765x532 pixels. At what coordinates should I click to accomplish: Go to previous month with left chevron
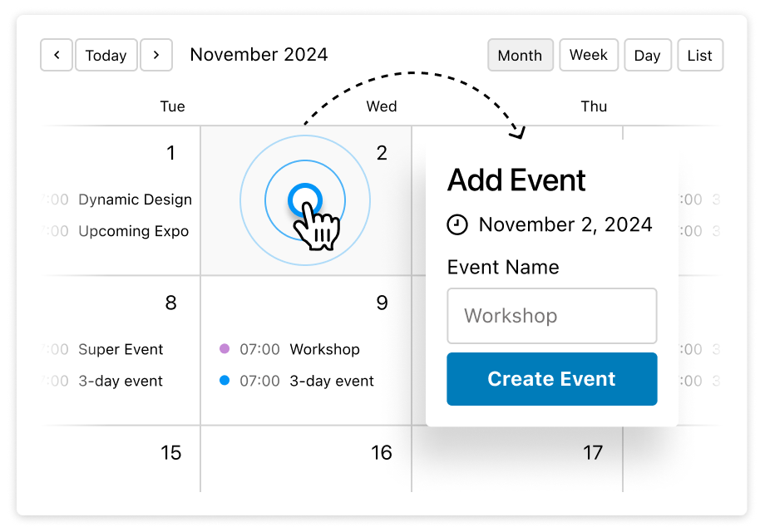pyautogui.click(x=57, y=55)
